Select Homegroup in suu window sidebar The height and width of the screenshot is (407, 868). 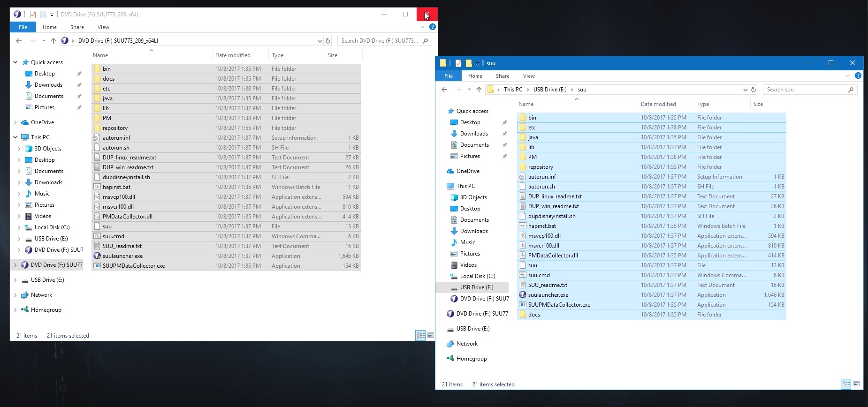pyautogui.click(x=472, y=359)
